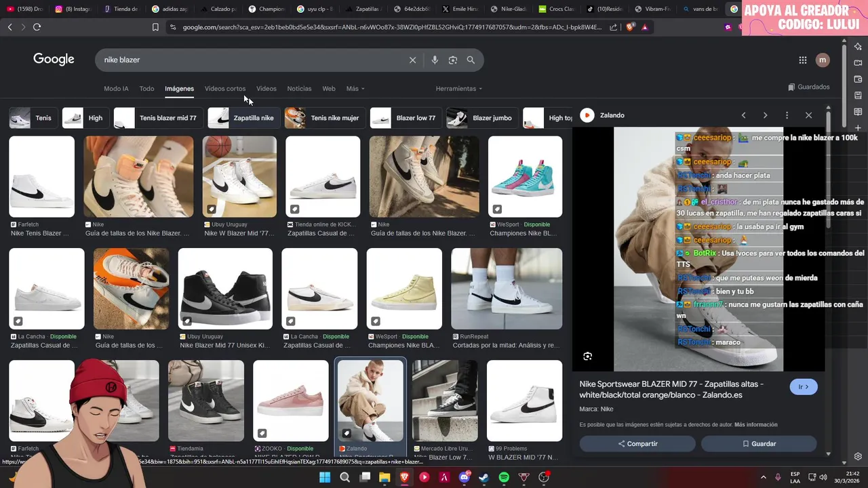Reload the page in browser toolbar
868x488 pixels.
point(37,27)
